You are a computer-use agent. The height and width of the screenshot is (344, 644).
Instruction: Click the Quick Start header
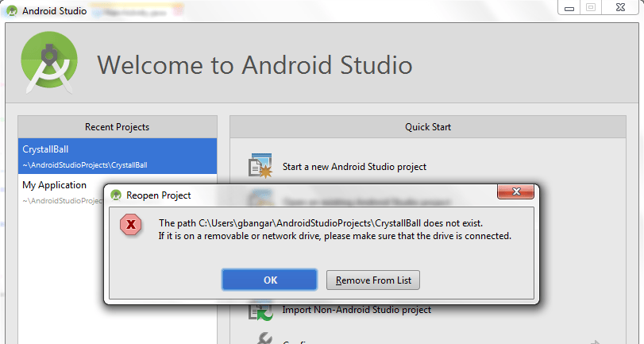[x=428, y=127]
